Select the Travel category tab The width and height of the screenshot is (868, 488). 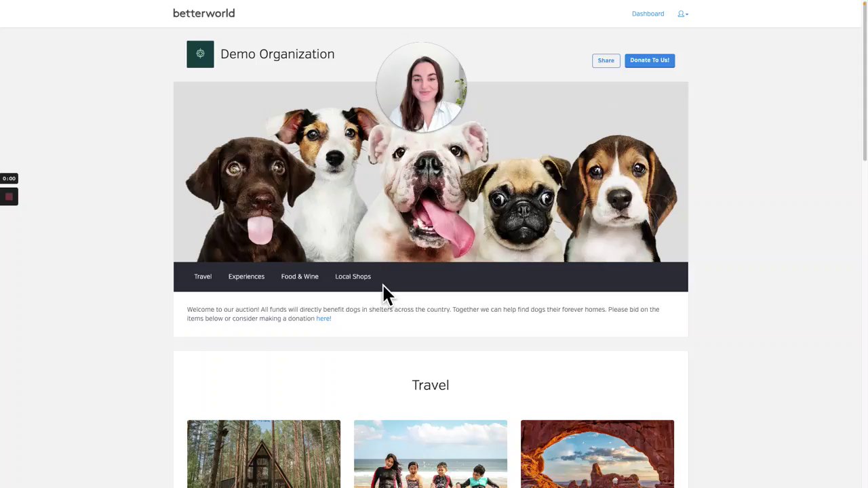[x=203, y=277]
